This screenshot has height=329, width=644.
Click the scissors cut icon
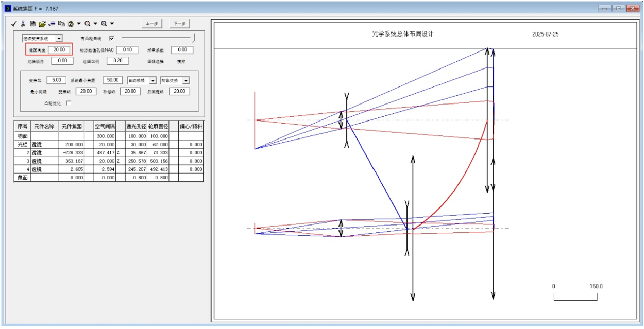(23, 24)
